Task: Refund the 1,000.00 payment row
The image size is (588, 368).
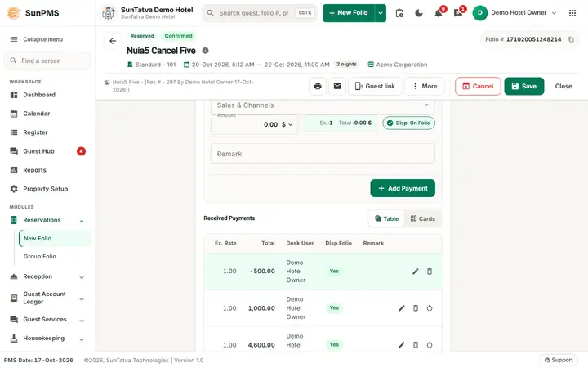Action: tap(430, 308)
